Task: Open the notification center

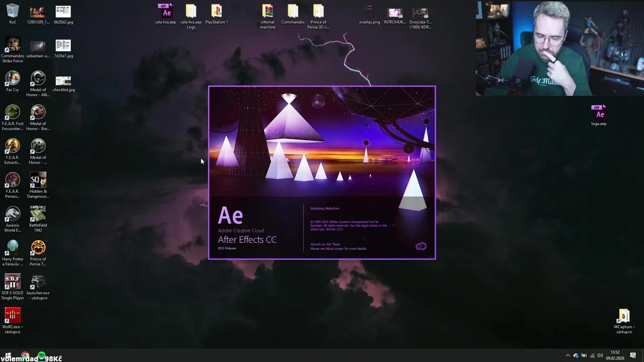Action: (633, 355)
